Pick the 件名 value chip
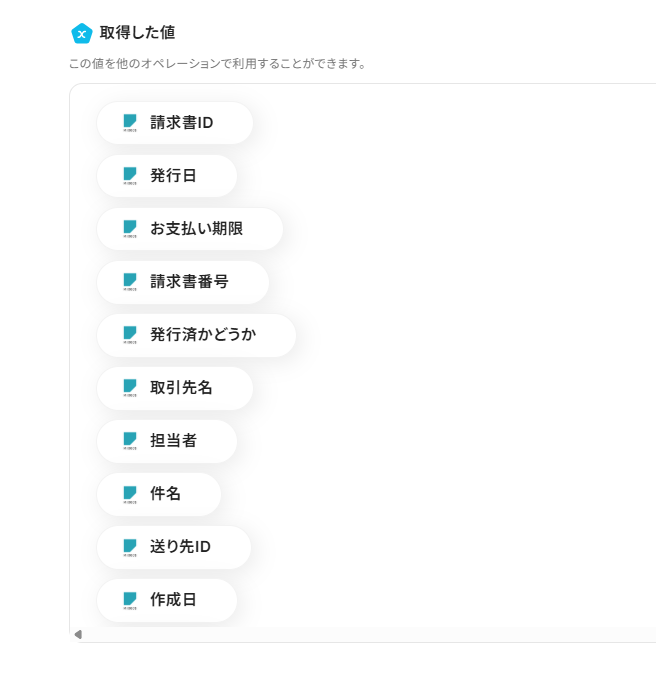This screenshot has height=695, width=656. [165, 494]
